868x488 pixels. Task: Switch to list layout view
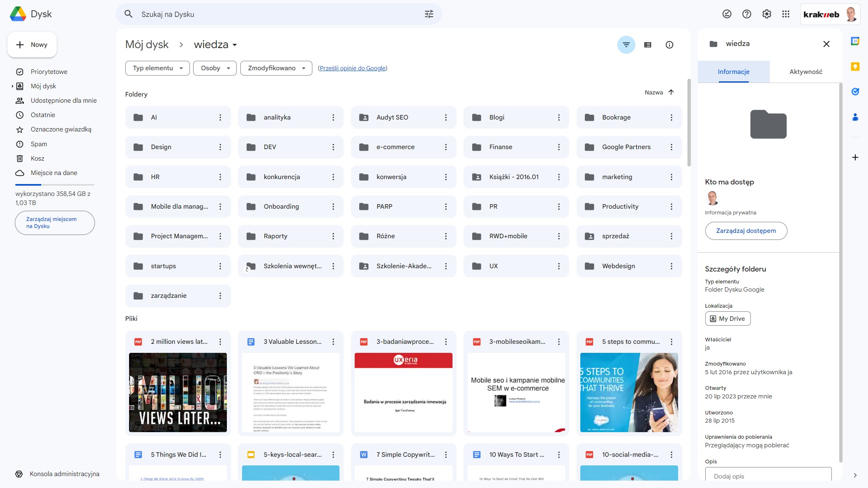648,45
